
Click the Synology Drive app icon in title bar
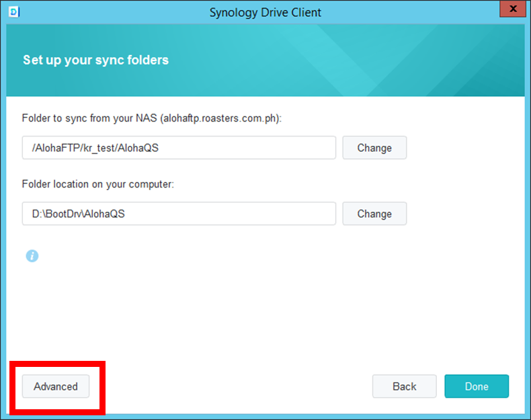pos(14,12)
